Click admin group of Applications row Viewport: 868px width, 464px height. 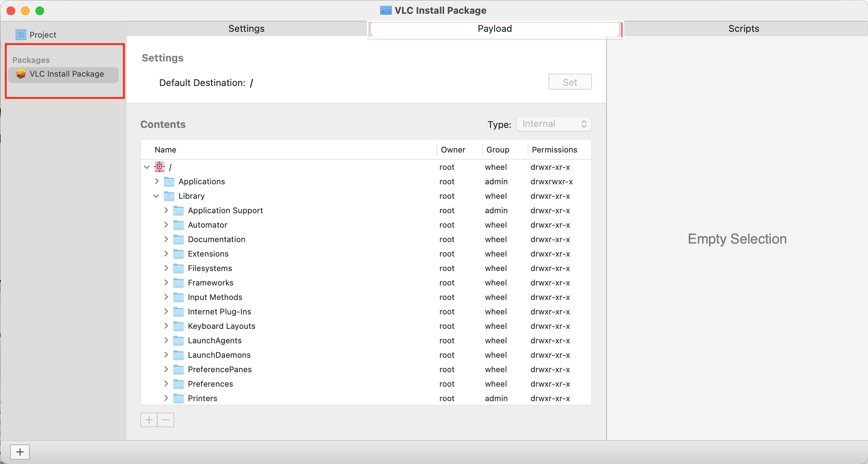coord(496,181)
